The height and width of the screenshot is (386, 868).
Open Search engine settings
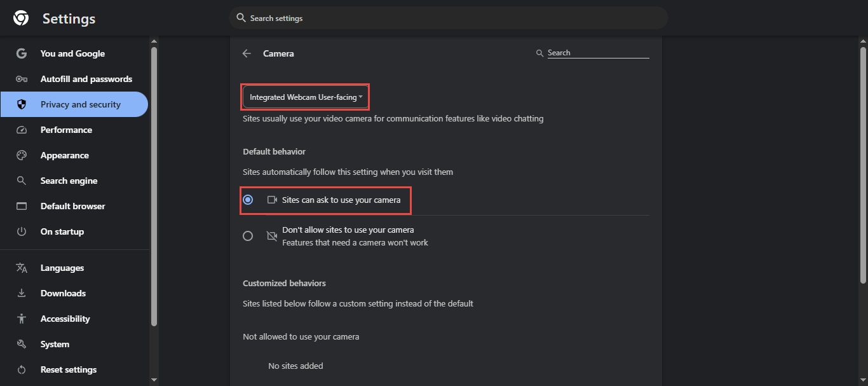(69, 181)
